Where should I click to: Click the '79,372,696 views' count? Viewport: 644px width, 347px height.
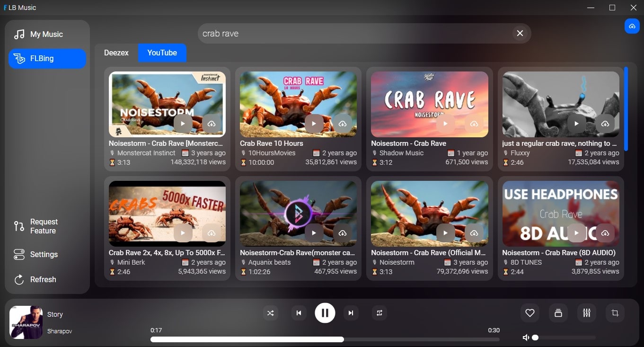(x=462, y=271)
